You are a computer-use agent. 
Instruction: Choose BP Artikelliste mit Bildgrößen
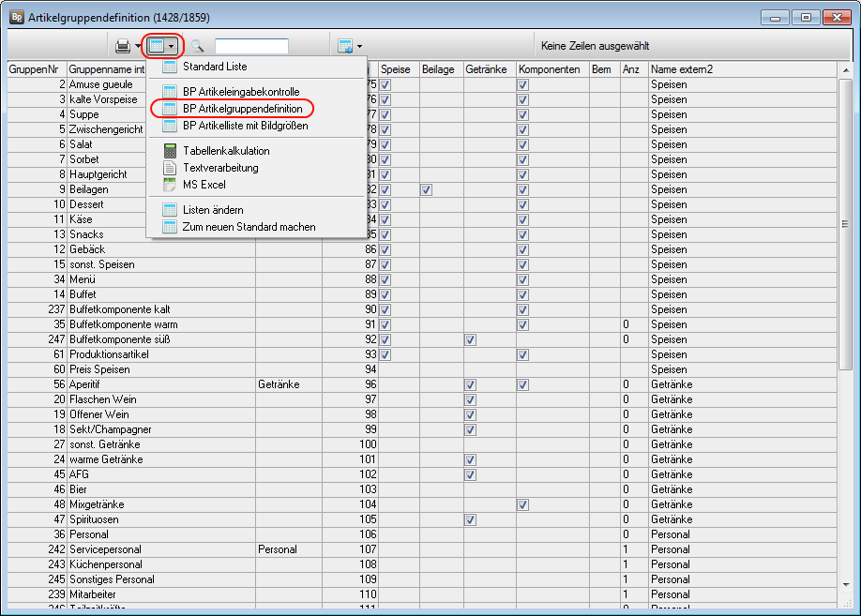pos(245,126)
